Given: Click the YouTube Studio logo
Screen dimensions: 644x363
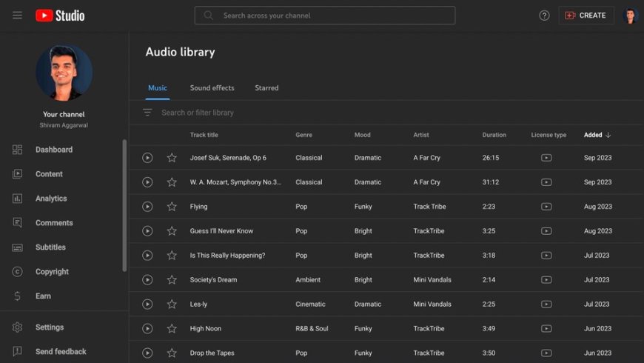Looking at the screenshot, I should point(60,16).
